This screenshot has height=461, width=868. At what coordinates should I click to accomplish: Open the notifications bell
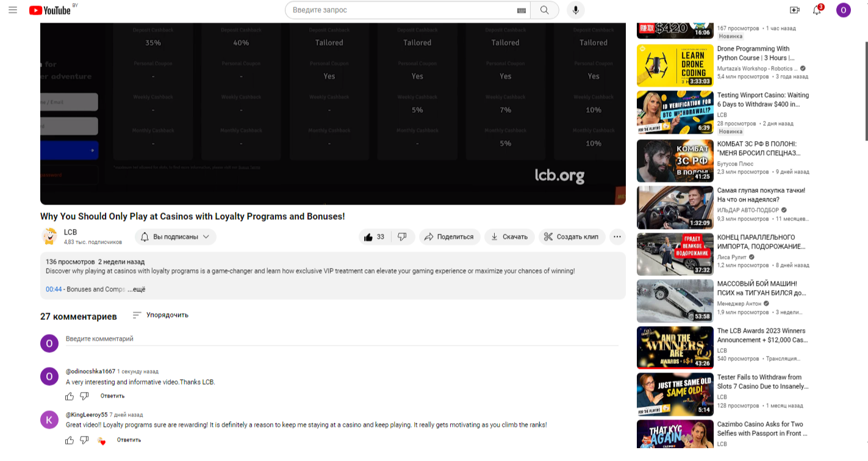click(817, 10)
